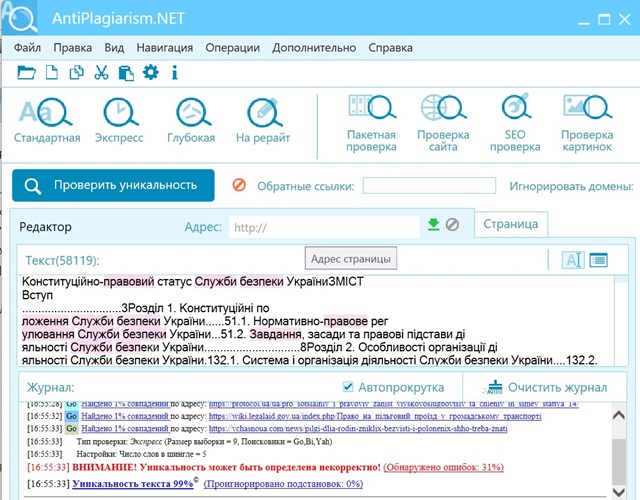The width and height of the screenshot is (640, 500).
Task: Start the Экспресс check mode
Action: click(119, 121)
